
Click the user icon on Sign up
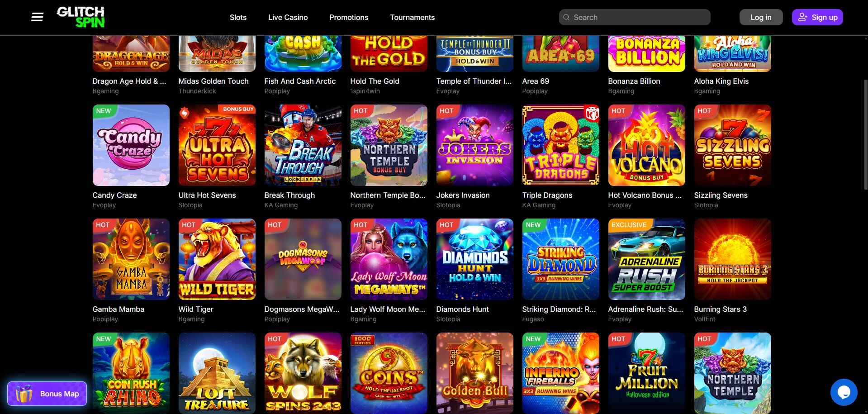tap(802, 17)
